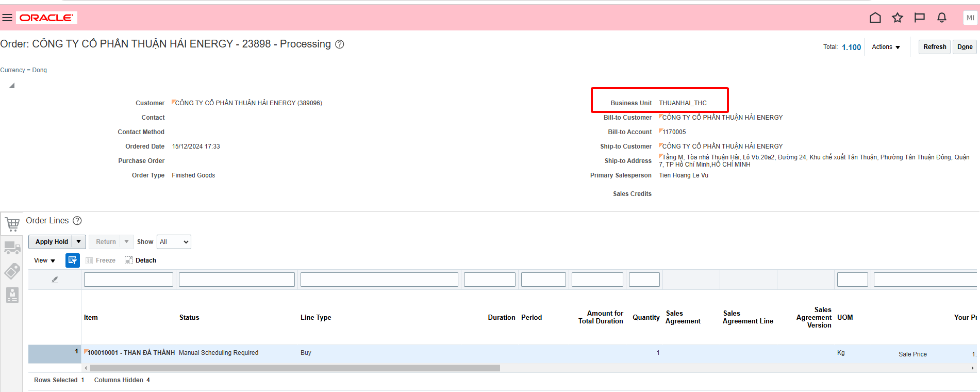The width and height of the screenshot is (980, 392).
Task: Collapse the order header triangle
Action: pos(11,86)
